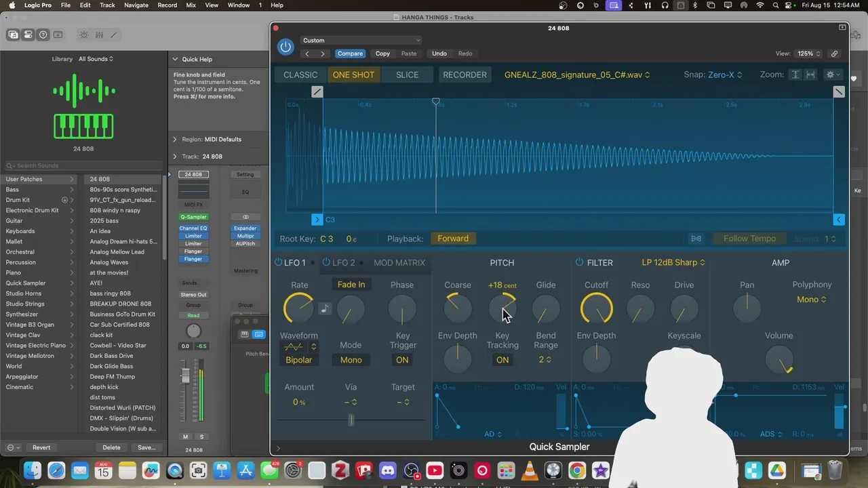Screen dimensions: 868x488
Task: Open the Mix menu in menu bar
Action: click(191, 5)
